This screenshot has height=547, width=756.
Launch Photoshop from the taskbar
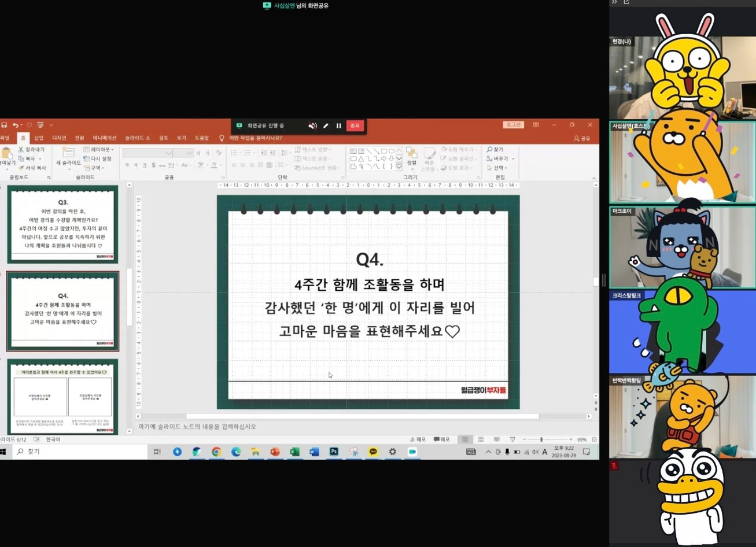(x=334, y=452)
